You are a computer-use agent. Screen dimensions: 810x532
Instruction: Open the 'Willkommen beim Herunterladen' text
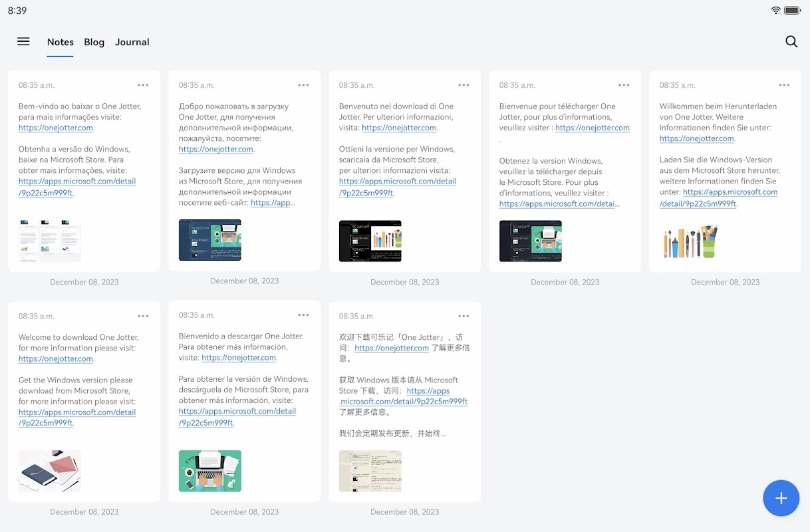(x=718, y=106)
